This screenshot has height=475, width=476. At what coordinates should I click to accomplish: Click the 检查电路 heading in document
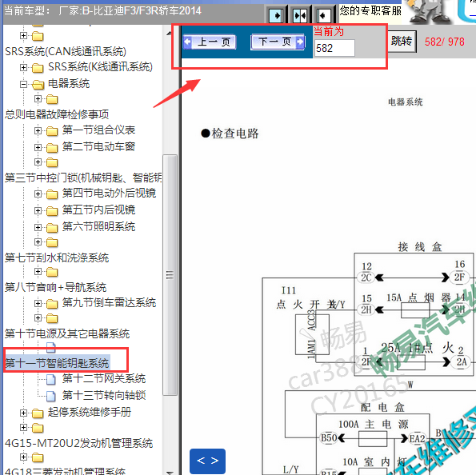230,134
